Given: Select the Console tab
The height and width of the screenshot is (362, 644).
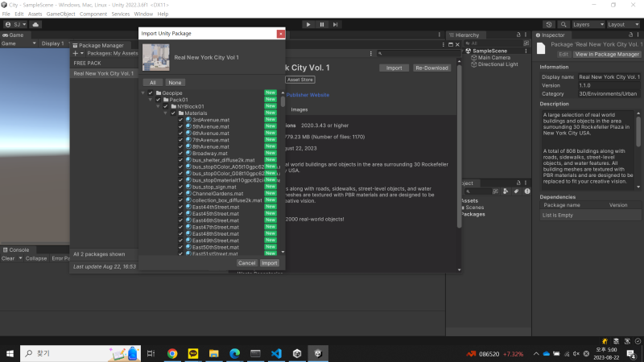Looking at the screenshot, I should 16,249.
